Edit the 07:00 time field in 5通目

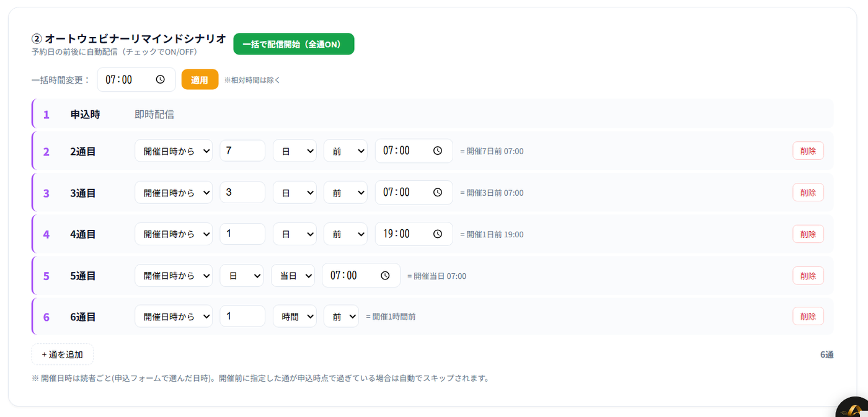point(361,275)
